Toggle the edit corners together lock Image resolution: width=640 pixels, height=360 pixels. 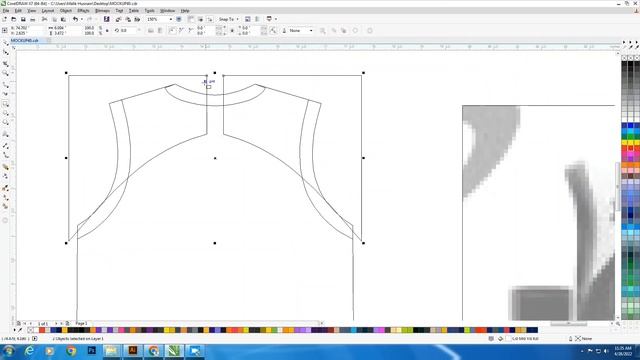point(232,31)
